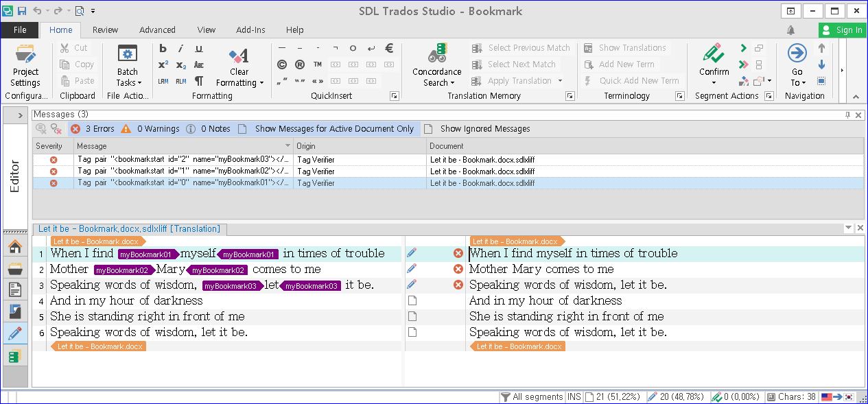
Task: Toggle auto-hide pin of Messages panel
Action: coord(847,115)
